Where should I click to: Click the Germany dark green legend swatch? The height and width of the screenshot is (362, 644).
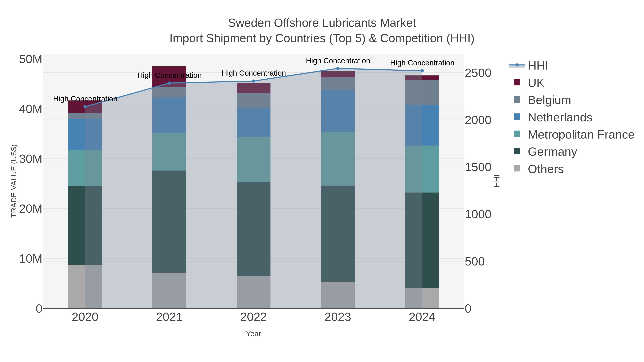click(x=517, y=151)
